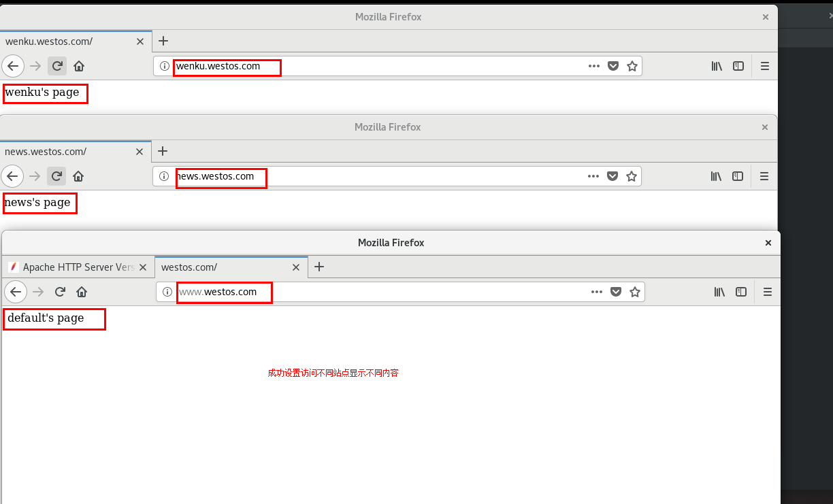Select the westos.com/ tab

tap(231, 267)
